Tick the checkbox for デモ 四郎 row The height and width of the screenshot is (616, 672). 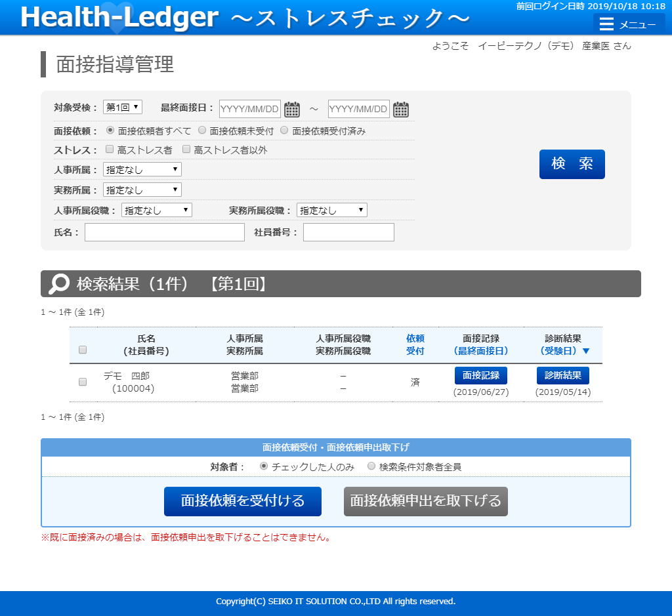(83, 382)
